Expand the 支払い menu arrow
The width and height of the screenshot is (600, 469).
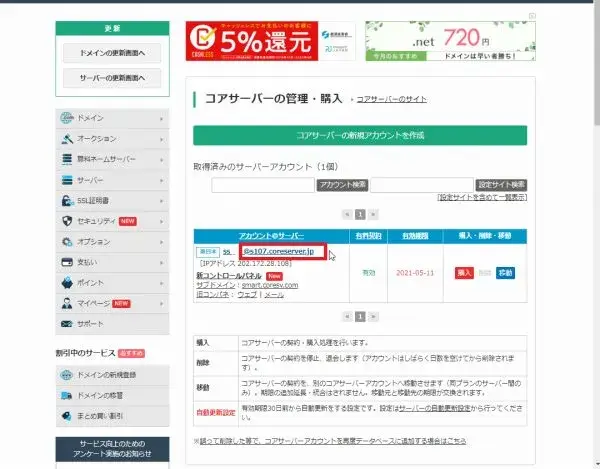[161, 263]
